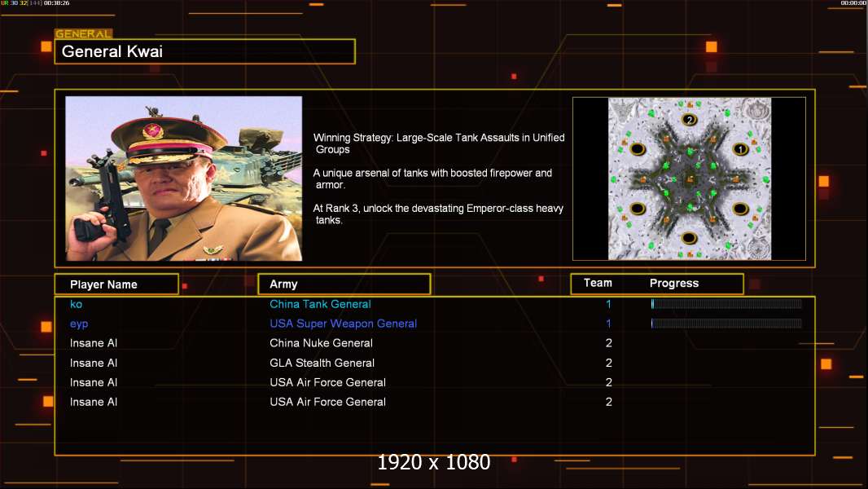The image size is (868, 489).
Task: Click the 00:38:26 timer readout
Action: tap(56, 3)
